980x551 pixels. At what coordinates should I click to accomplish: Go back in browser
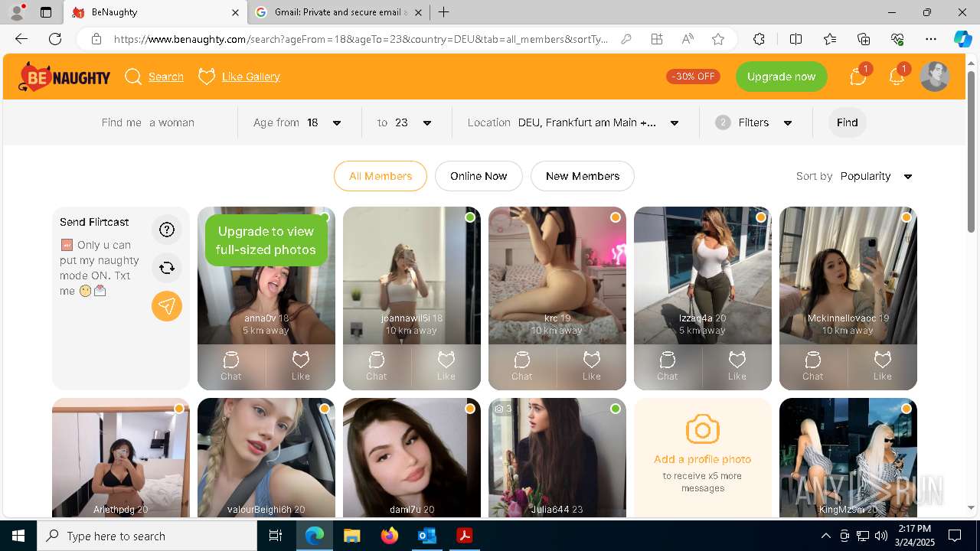tap(21, 39)
